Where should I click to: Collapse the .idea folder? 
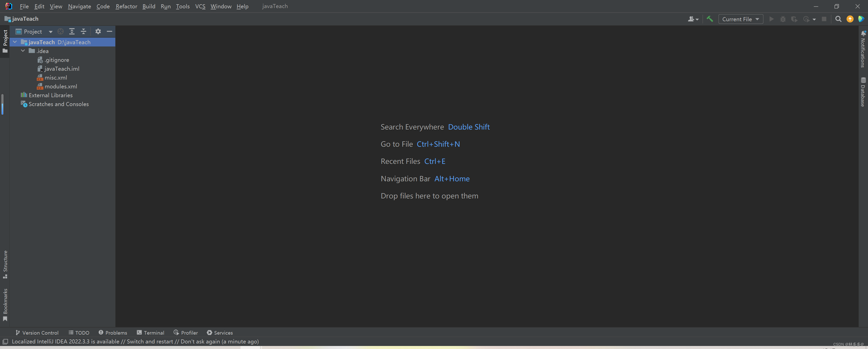tap(23, 51)
